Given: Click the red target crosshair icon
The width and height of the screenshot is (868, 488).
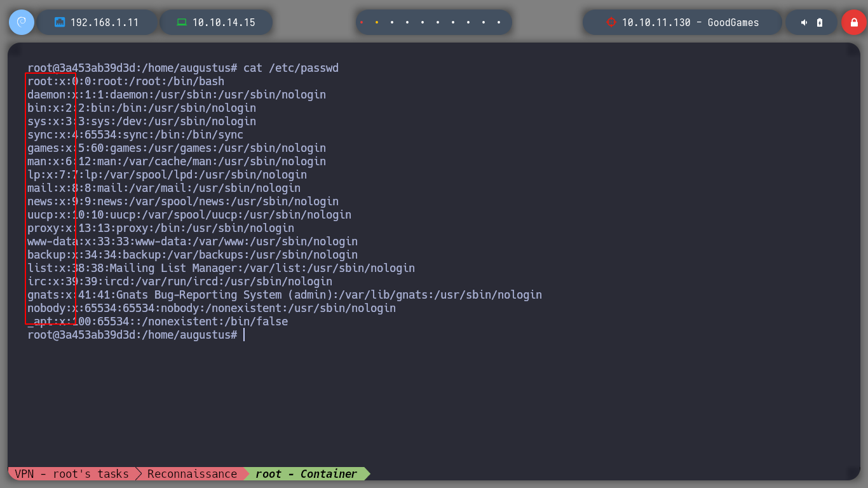Looking at the screenshot, I should (x=611, y=22).
